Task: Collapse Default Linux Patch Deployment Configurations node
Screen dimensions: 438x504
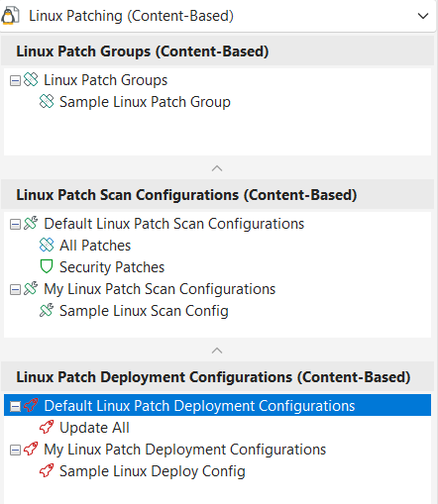Action: click(15, 406)
